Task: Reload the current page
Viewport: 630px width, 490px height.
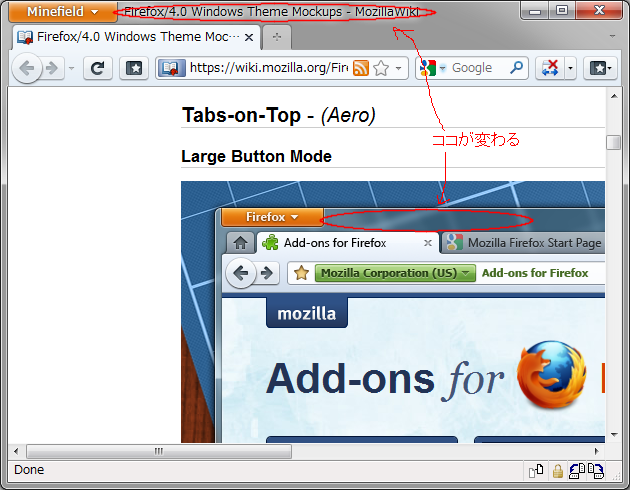Action: [x=98, y=68]
